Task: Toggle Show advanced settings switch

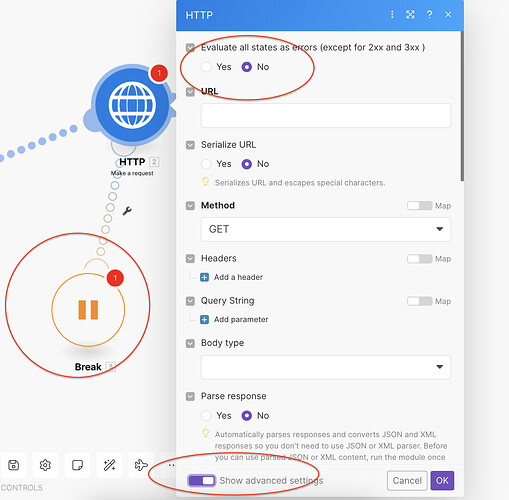Action: (202, 481)
